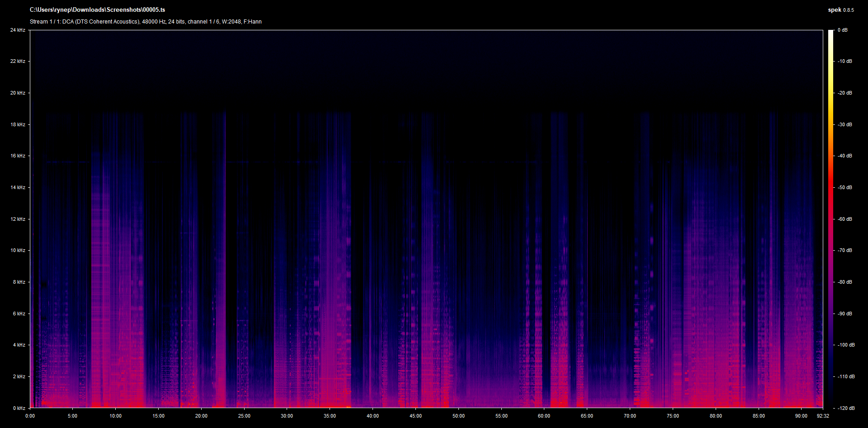This screenshot has height=428, width=868.
Task: Click the 16 kHz axis label
Action: pyautogui.click(x=18, y=156)
